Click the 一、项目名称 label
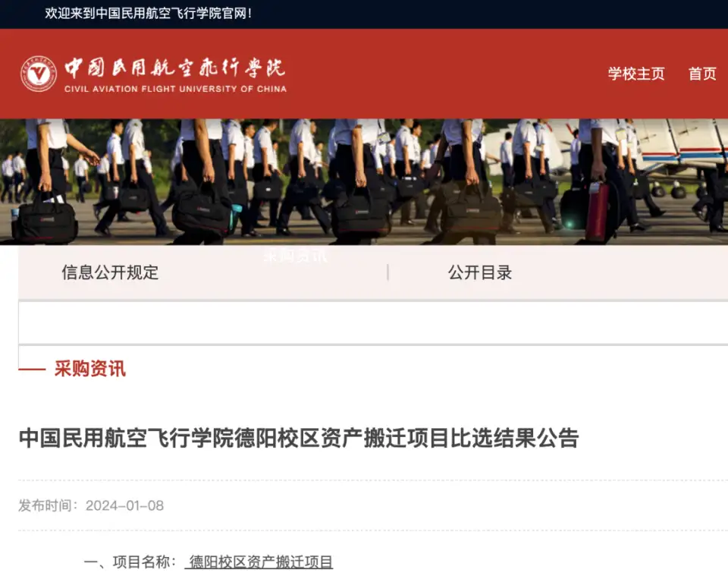Screen dimensions: 728x576 130,562
